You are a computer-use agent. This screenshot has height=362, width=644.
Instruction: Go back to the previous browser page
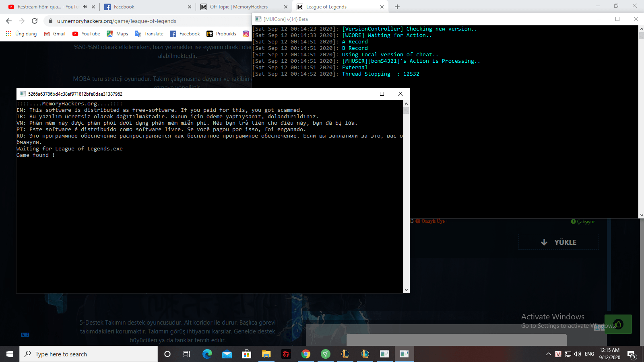[x=9, y=21]
